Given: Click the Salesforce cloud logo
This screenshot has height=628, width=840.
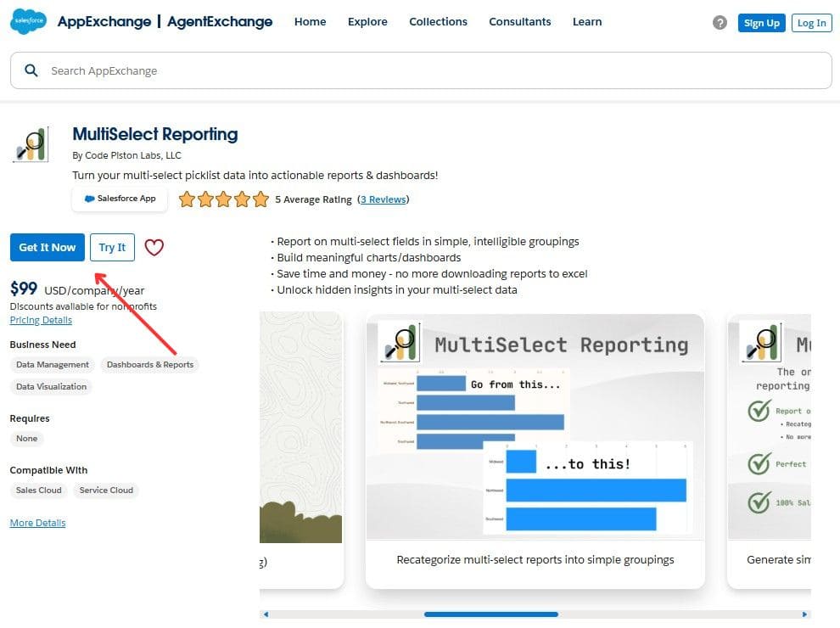Looking at the screenshot, I should (28, 20).
